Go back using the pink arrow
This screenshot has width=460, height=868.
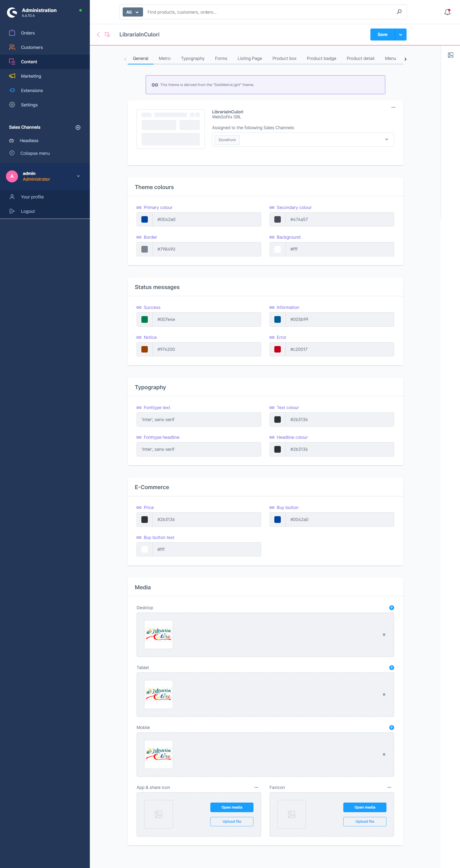click(98, 34)
